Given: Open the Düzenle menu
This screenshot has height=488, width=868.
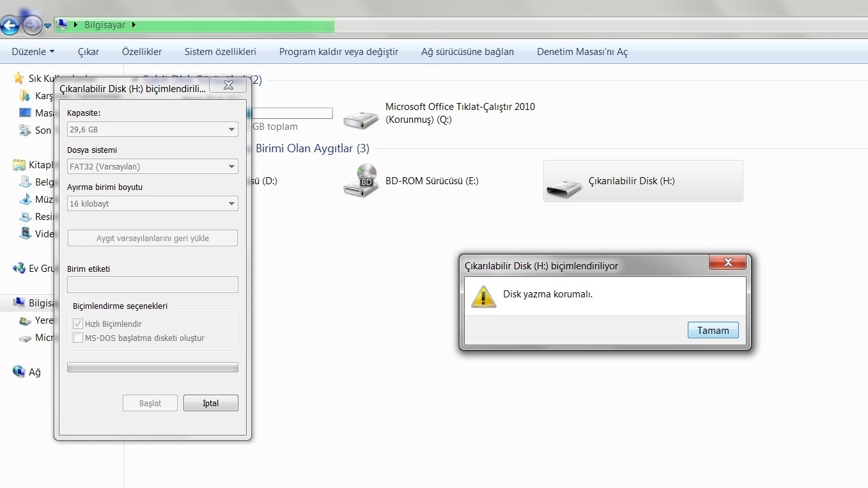Looking at the screenshot, I should (x=33, y=52).
